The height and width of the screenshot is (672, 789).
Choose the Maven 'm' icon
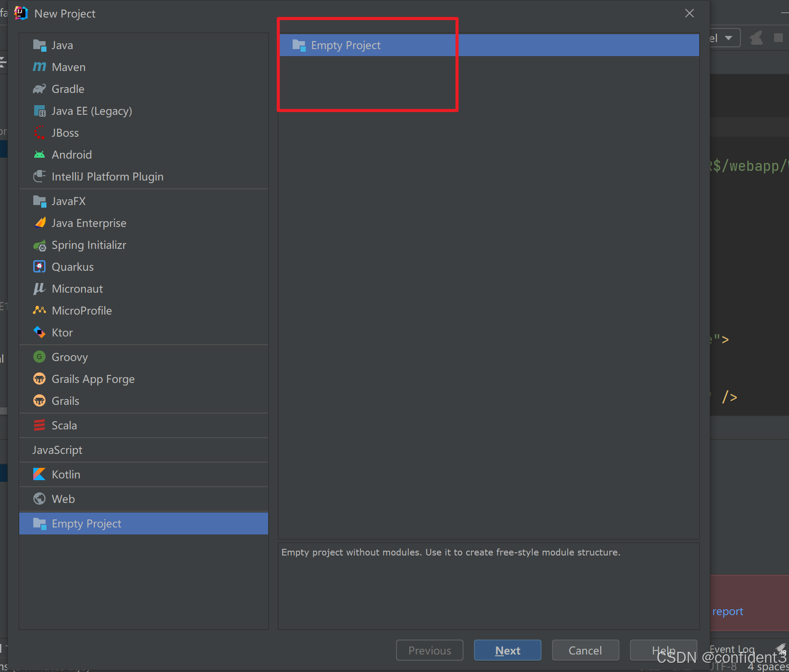pos(39,67)
